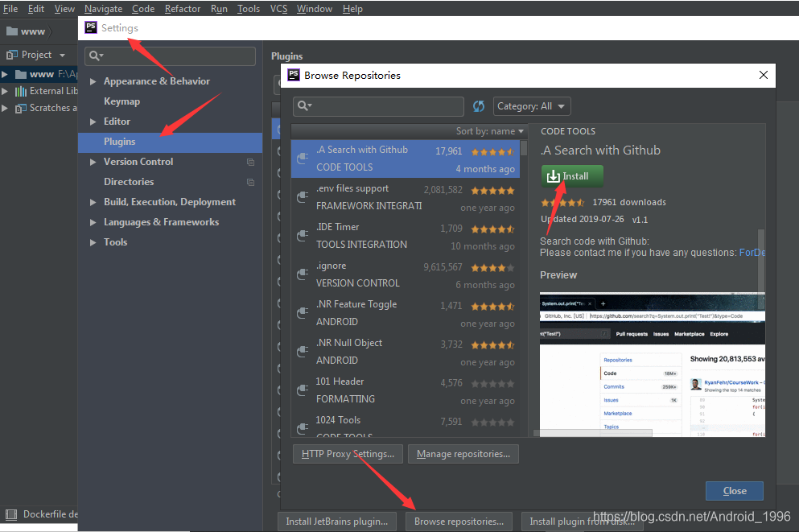Click the star rating in plugin details

tap(562, 202)
